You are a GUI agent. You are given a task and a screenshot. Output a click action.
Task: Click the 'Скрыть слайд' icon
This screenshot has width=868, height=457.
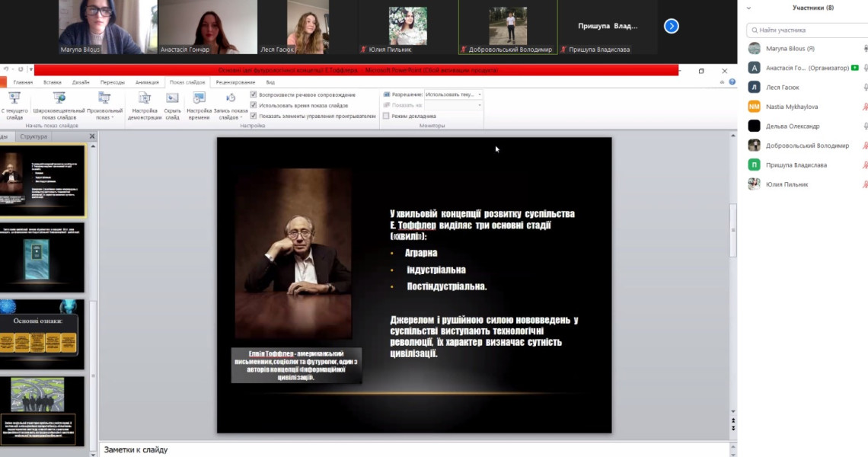pos(172,98)
